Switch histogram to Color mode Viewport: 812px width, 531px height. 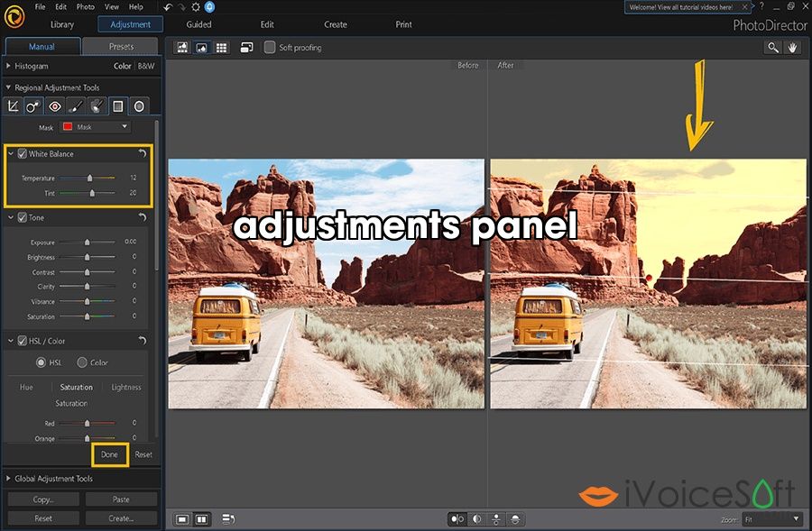(x=122, y=66)
